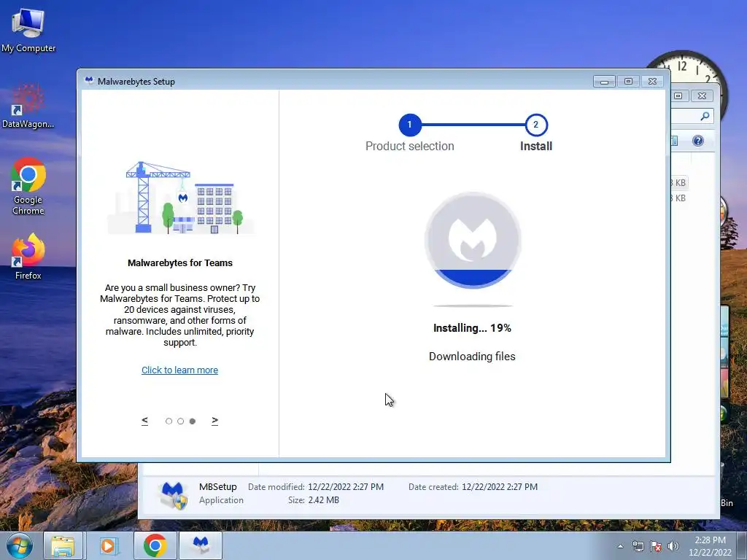The width and height of the screenshot is (747, 560).
Task: Click 'Downloading files' status text
Action: [x=472, y=356]
